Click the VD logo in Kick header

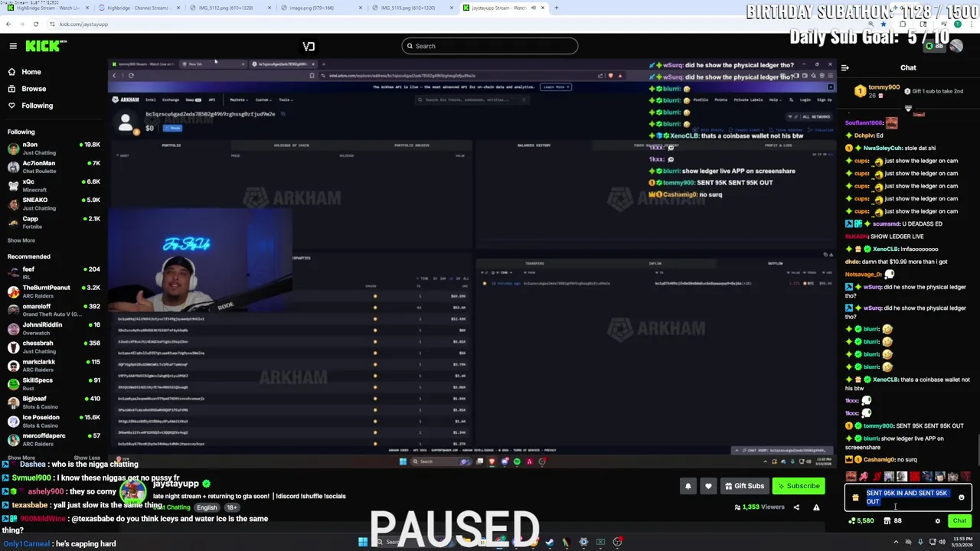pyautogui.click(x=309, y=46)
